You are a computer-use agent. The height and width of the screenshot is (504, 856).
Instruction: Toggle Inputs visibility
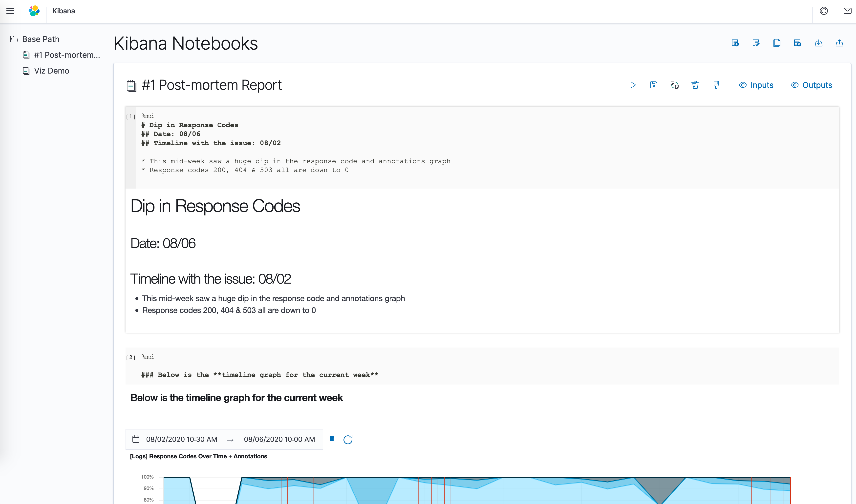click(x=756, y=85)
